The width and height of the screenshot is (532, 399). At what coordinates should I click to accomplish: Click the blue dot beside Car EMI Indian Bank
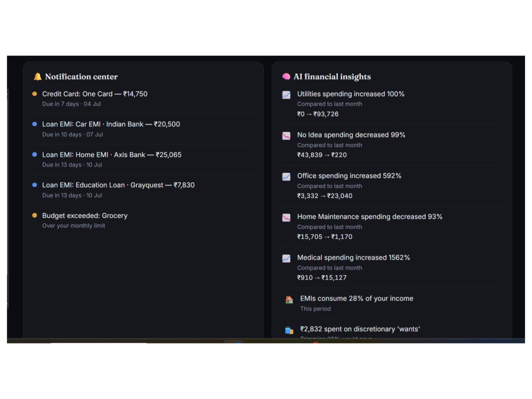point(35,124)
